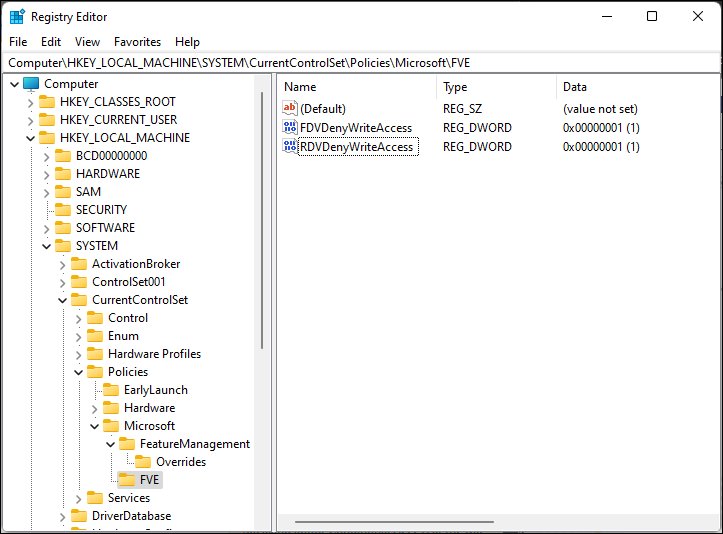Click the values pane horizontal scrollbar thumb
The width and height of the screenshot is (723, 534).
tap(394, 522)
